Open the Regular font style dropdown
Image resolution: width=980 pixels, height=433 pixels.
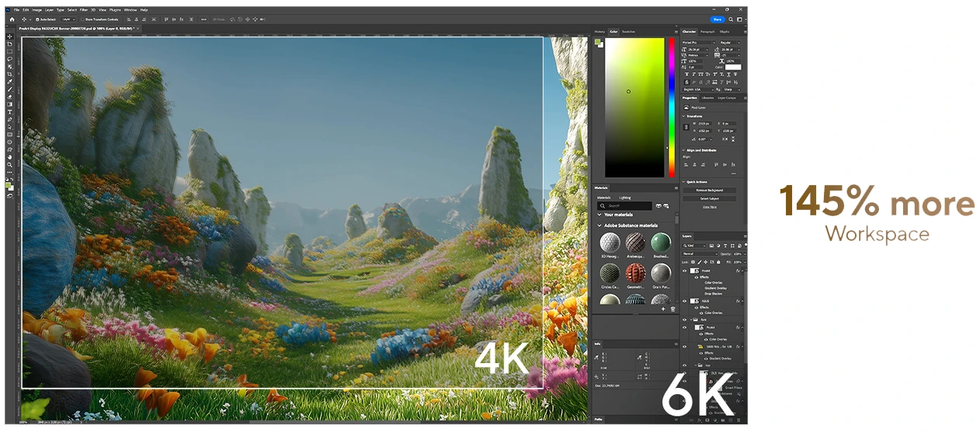pos(730,42)
